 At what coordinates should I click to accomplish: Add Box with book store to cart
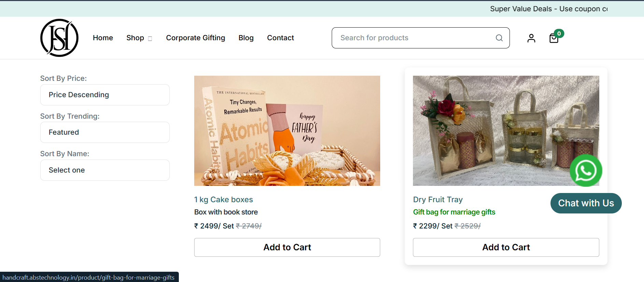[x=287, y=247]
